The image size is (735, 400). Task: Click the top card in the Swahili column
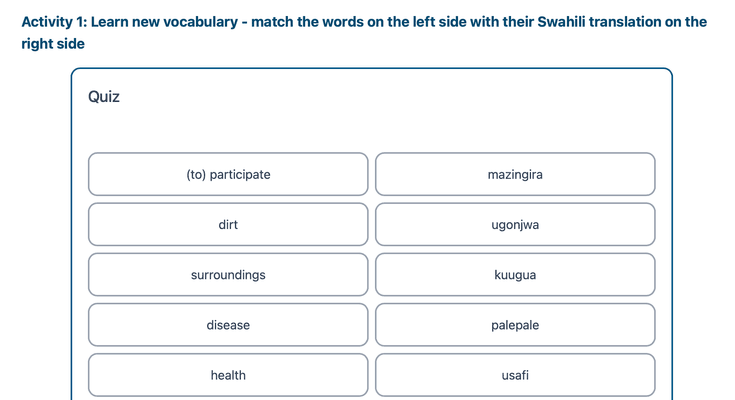(x=515, y=174)
